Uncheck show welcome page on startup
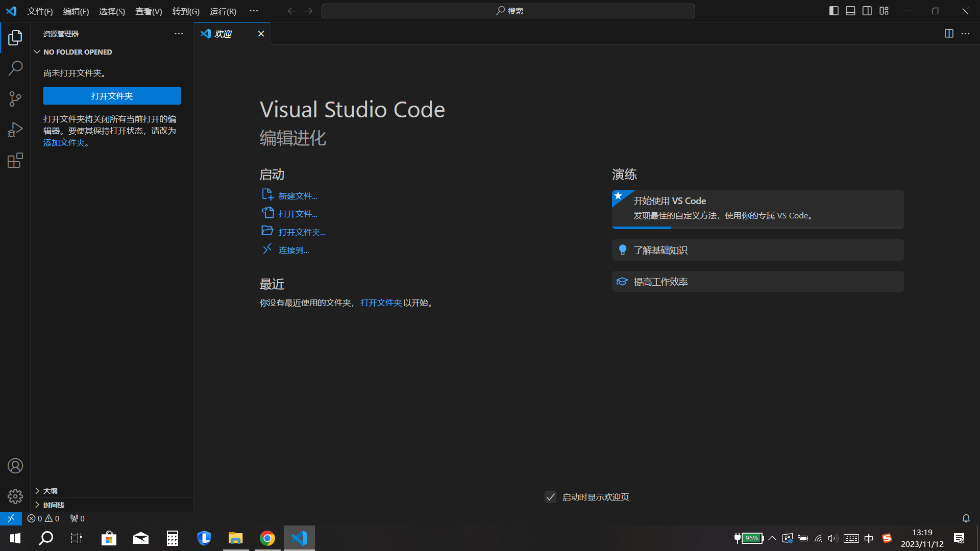This screenshot has height=551, width=980. click(x=550, y=497)
